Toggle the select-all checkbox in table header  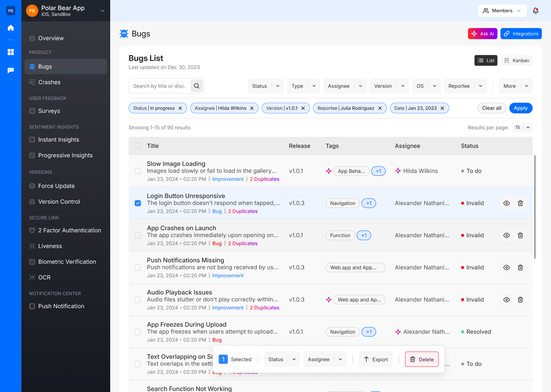click(x=138, y=146)
